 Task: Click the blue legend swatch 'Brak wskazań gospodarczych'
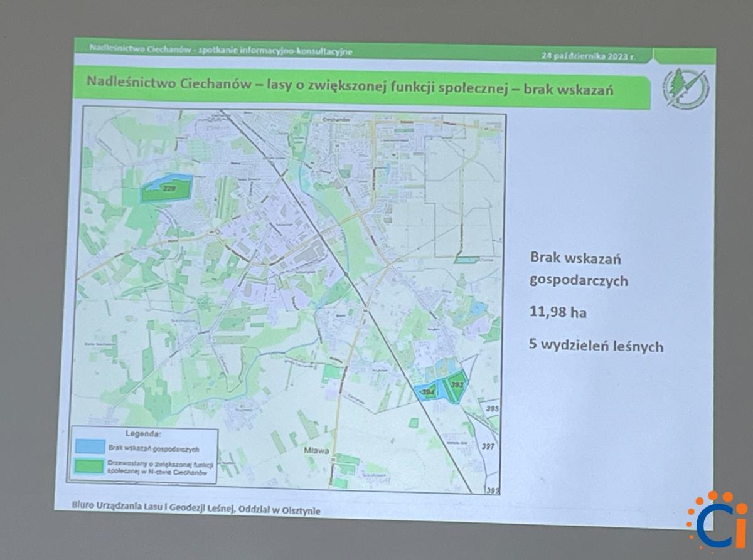point(90,446)
